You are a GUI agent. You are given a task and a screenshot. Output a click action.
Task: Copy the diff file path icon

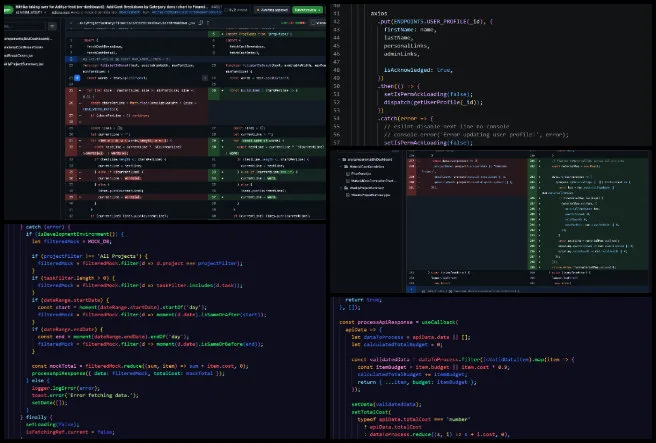[x=201, y=23]
